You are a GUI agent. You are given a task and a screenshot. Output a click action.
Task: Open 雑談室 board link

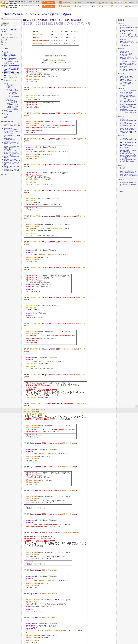(8, 87)
